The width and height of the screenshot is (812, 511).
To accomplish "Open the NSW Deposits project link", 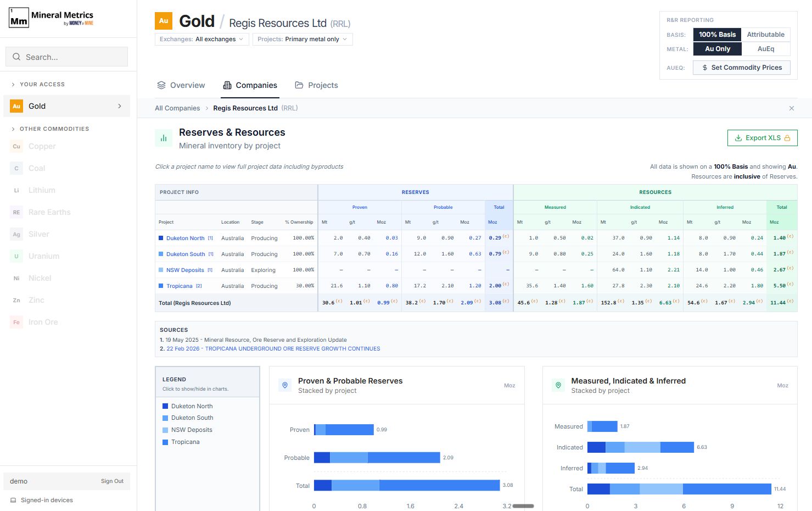I will coord(185,270).
